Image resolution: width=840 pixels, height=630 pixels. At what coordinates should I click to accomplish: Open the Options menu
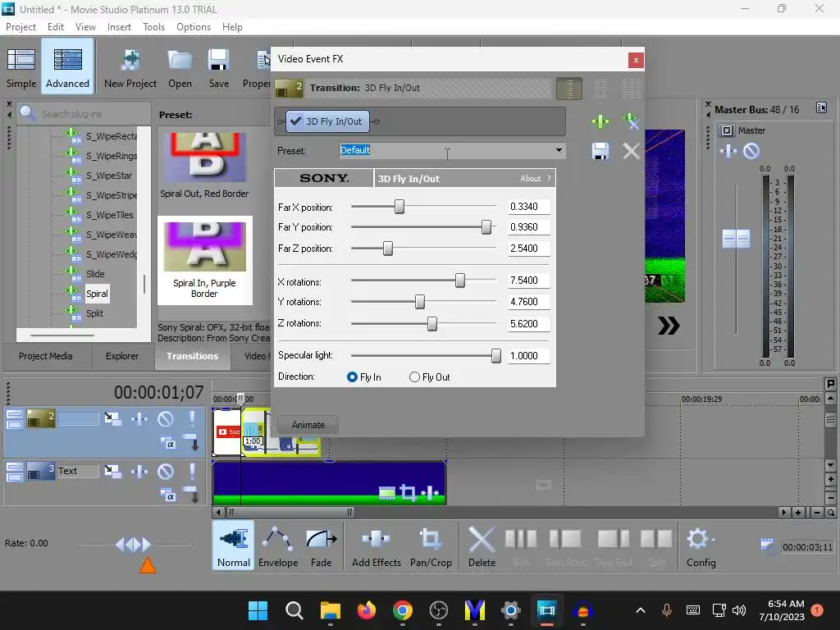(x=194, y=27)
